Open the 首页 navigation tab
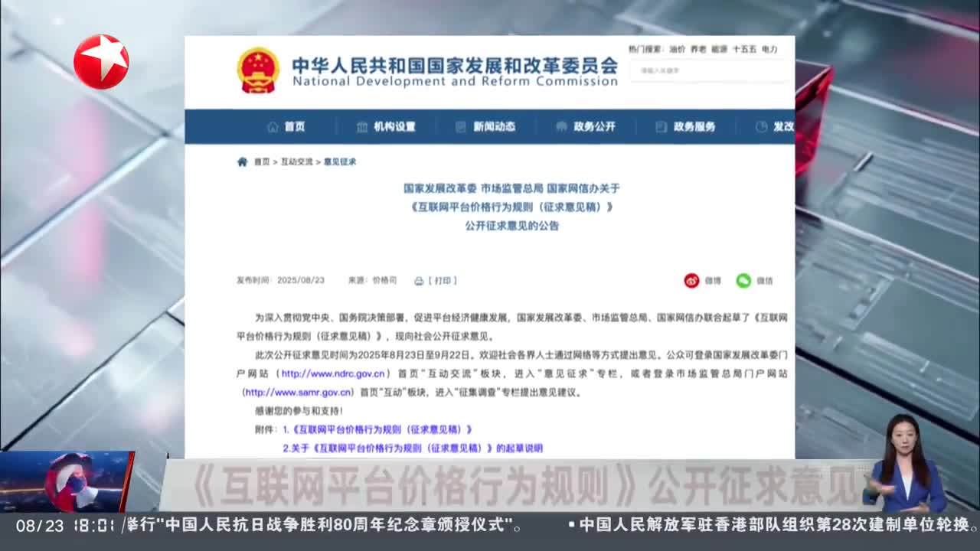This screenshot has height=551, width=980. [x=295, y=127]
